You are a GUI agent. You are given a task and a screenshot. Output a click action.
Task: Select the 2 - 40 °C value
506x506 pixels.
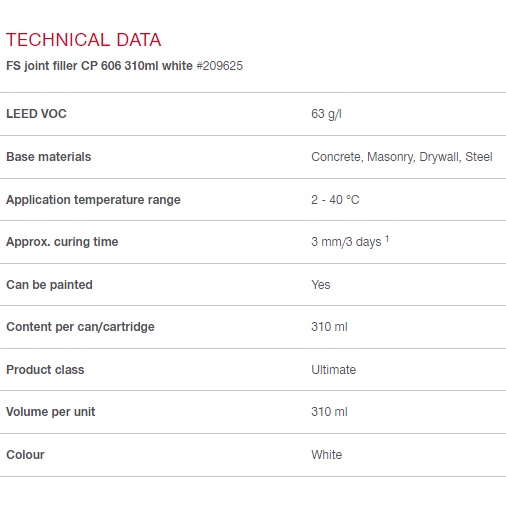pyautogui.click(x=335, y=200)
